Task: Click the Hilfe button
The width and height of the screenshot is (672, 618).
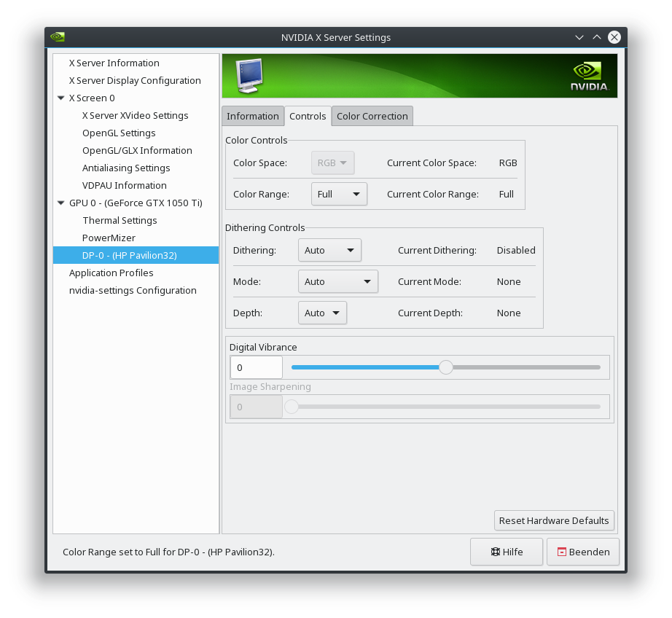Action: click(507, 552)
